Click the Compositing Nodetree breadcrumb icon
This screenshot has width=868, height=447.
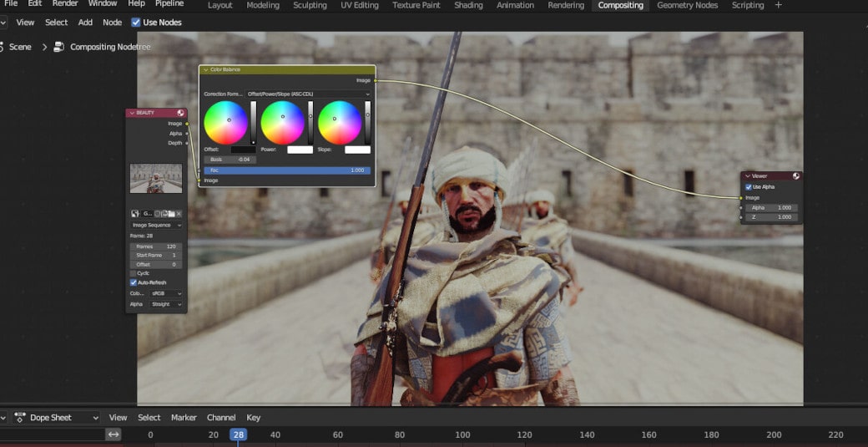[x=59, y=47]
